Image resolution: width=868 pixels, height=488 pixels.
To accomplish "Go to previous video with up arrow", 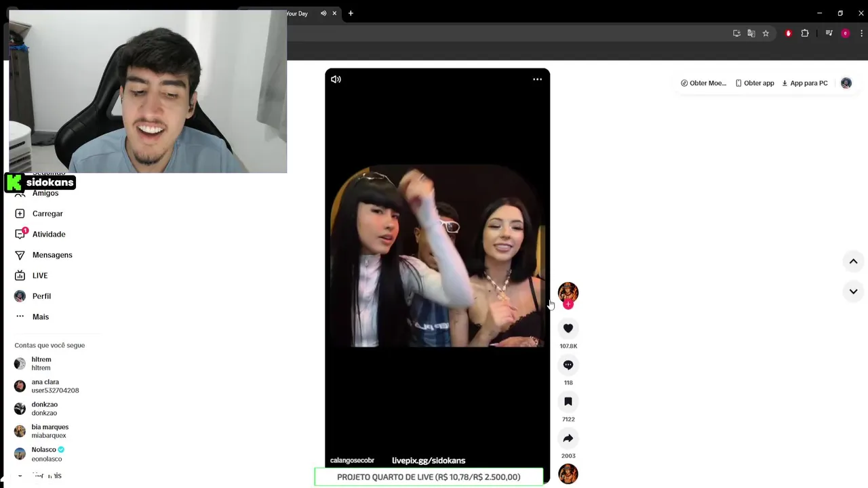I will (x=853, y=261).
